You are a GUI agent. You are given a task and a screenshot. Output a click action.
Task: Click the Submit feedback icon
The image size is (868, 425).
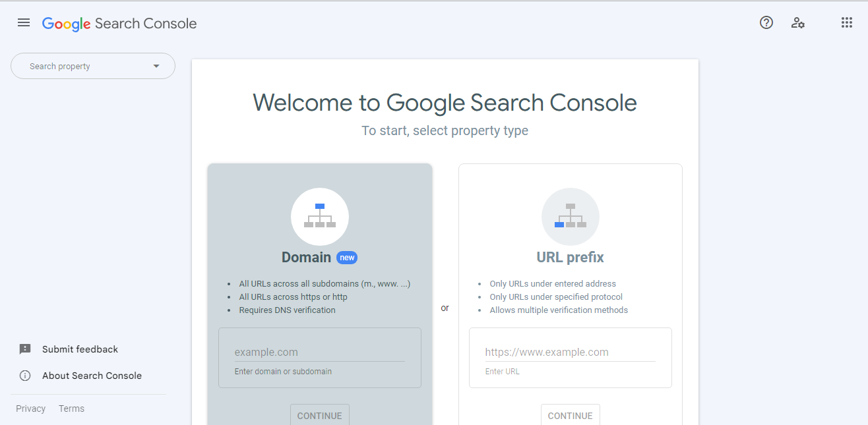[x=25, y=349]
